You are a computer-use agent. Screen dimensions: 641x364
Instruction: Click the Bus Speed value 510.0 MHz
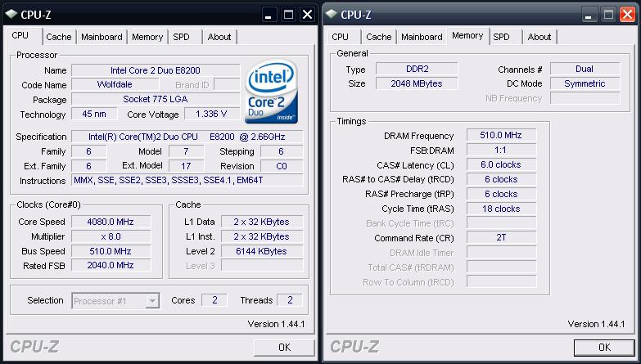pos(111,251)
